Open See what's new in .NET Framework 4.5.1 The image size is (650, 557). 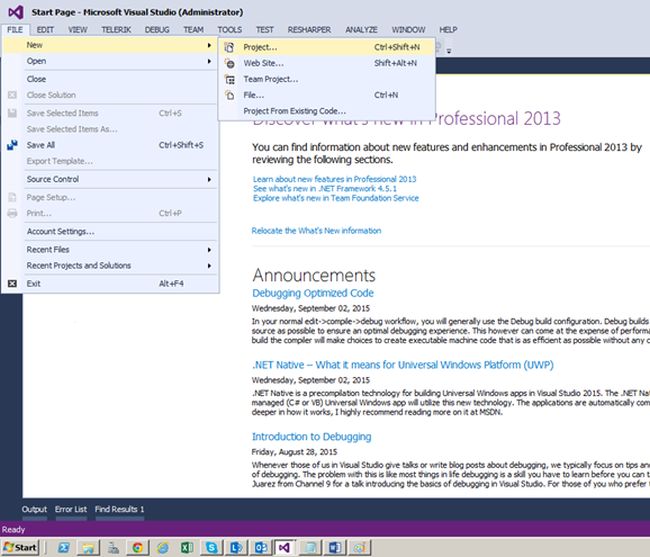click(325, 189)
